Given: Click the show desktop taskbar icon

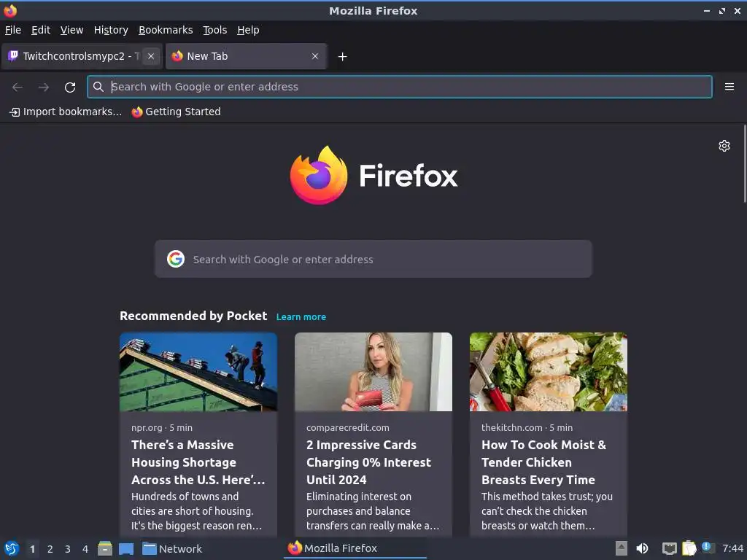Looking at the screenshot, I should tap(126, 548).
